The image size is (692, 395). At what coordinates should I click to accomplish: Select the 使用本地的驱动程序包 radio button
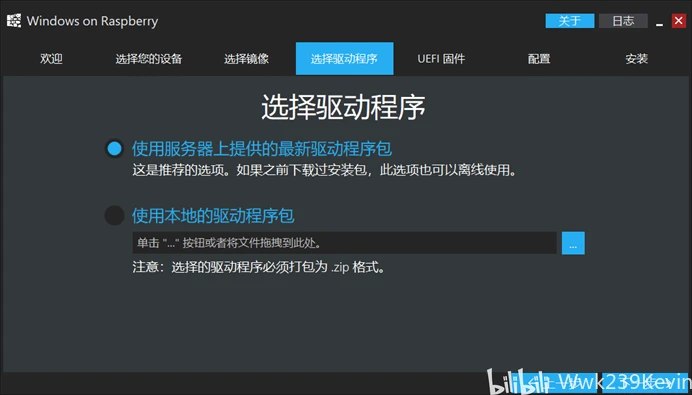tap(114, 215)
